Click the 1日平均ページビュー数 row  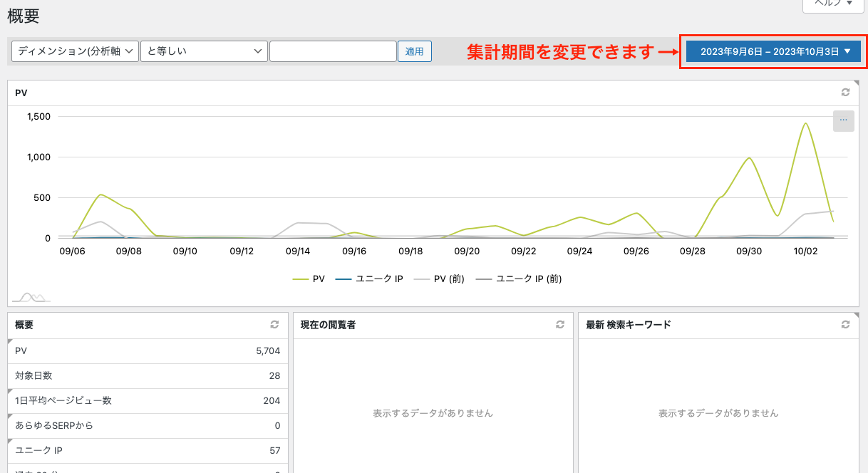click(x=147, y=401)
